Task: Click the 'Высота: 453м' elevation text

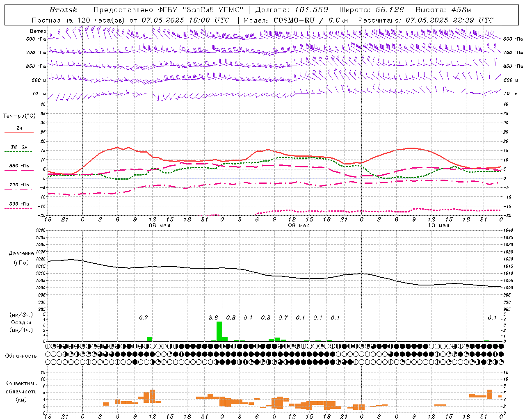Action: point(443,10)
